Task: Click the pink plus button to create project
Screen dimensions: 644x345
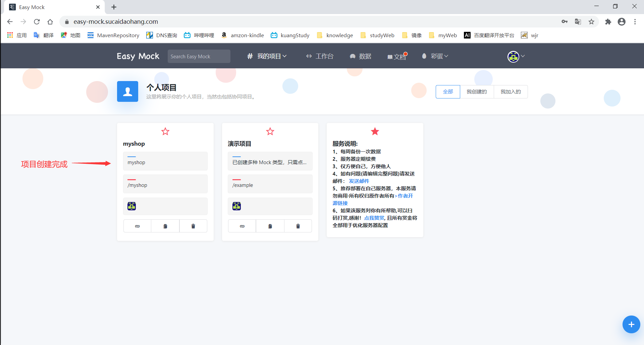Action: [x=631, y=324]
